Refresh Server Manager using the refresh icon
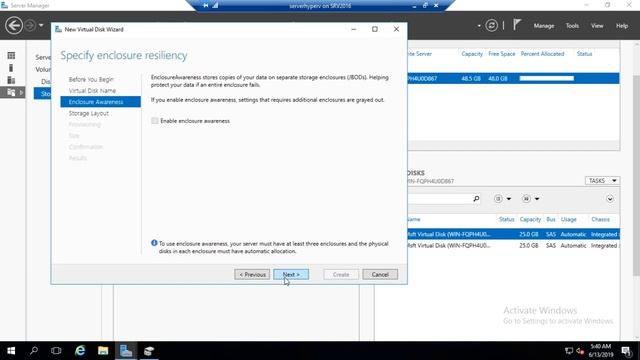The image size is (640, 360). [491, 26]
